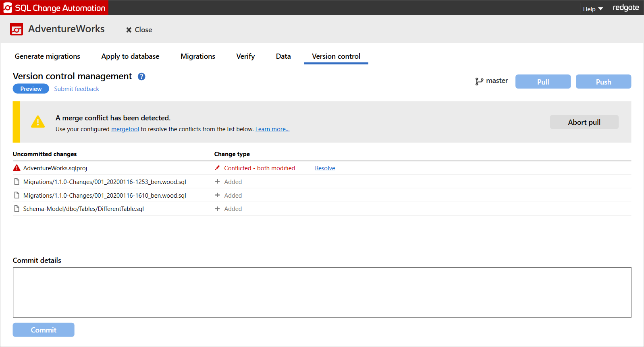
Task: Click Submit feedback link
Action: [x=77, y=89]
